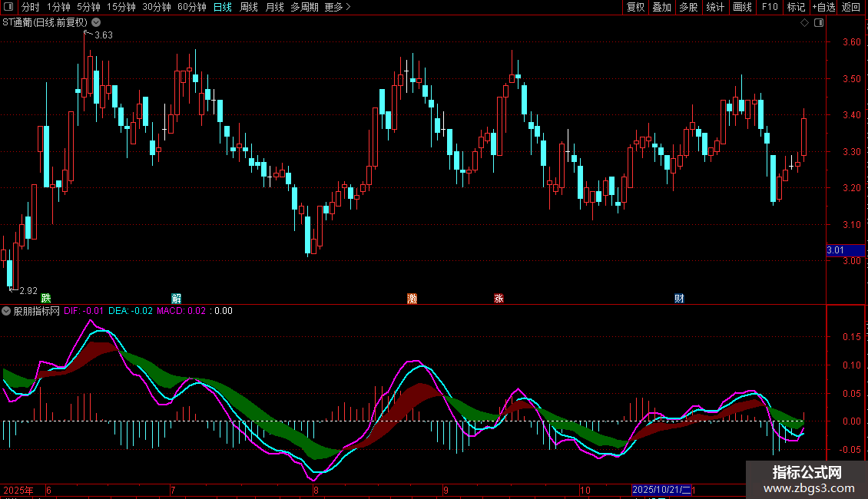Open the ST通葡 chart settings dropdown arrow
The image size is (868, 499).
[96, 23]
